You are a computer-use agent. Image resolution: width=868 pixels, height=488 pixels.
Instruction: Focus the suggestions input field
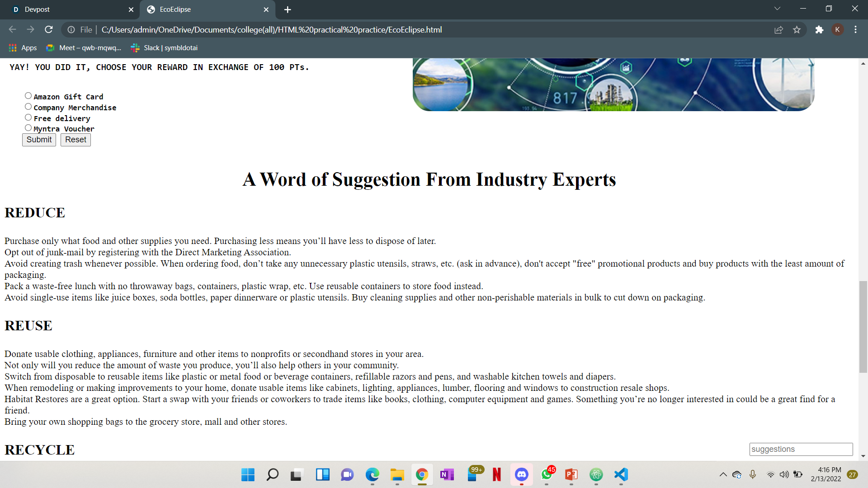coord(801,449)
